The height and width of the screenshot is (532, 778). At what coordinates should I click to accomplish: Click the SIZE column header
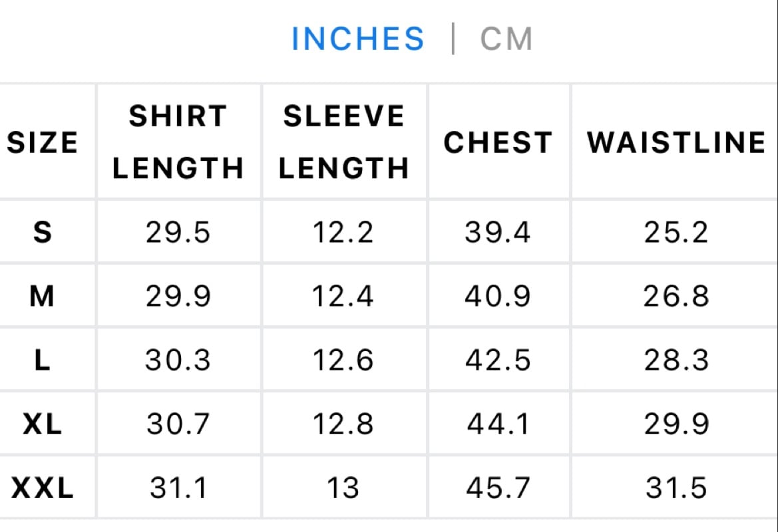pos(43,143)
